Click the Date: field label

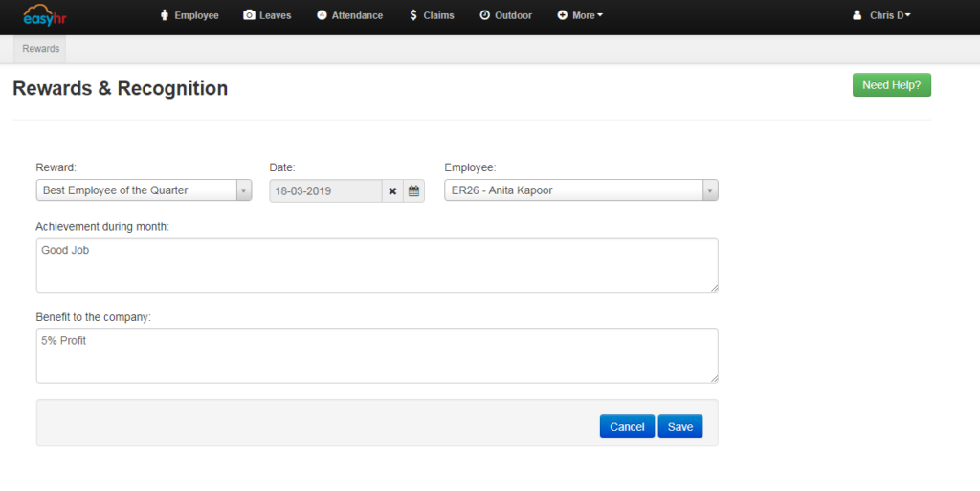point(282,167)
